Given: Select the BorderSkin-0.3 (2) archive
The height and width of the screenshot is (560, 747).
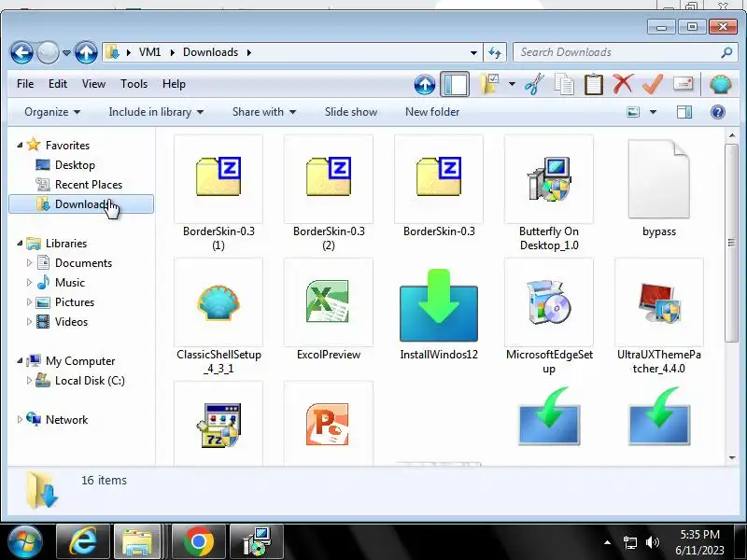Looking at the screenshot, I should (329, 192).
